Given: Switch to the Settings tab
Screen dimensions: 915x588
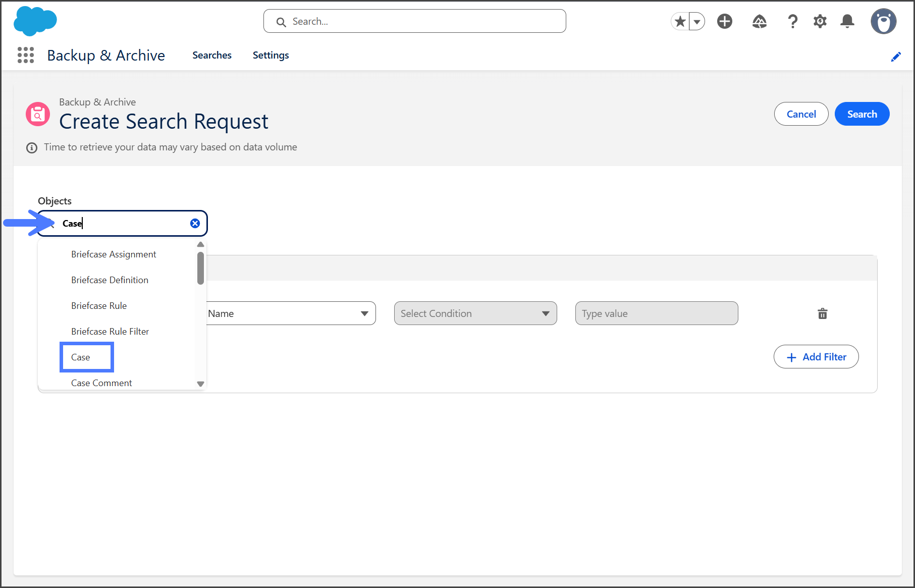Looking at the screenshot, I should click(271, 55).
